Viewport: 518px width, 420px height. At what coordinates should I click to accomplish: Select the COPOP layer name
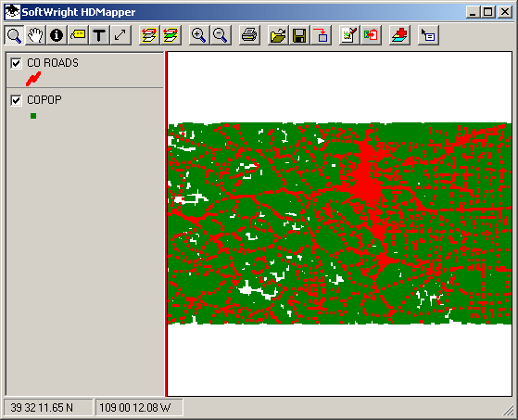point(44,100)
